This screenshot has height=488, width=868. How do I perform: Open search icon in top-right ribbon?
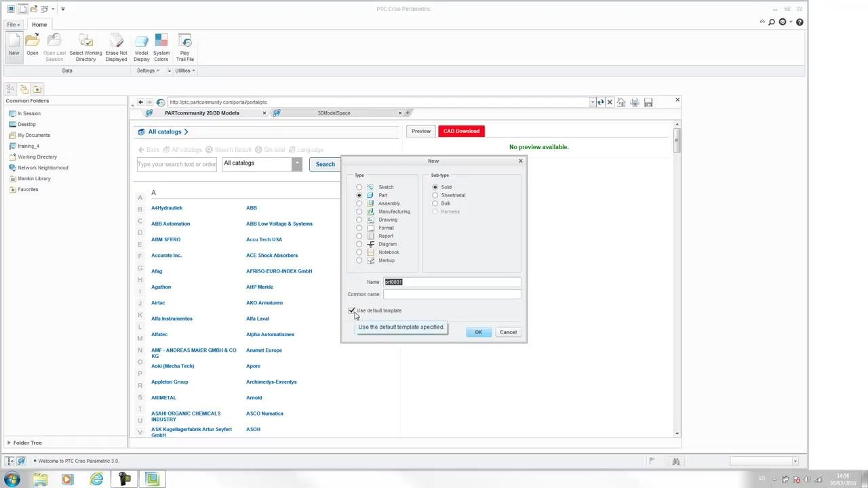point(772,22)
